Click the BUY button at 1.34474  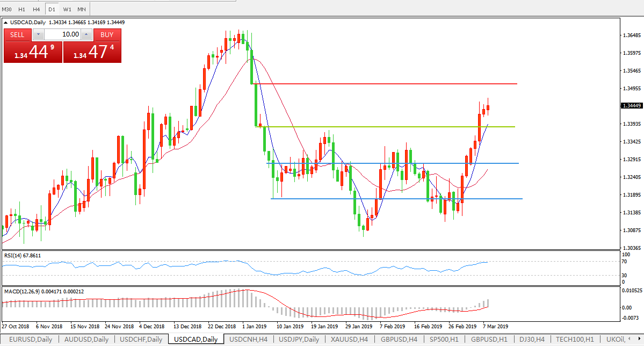click(107, 34)
